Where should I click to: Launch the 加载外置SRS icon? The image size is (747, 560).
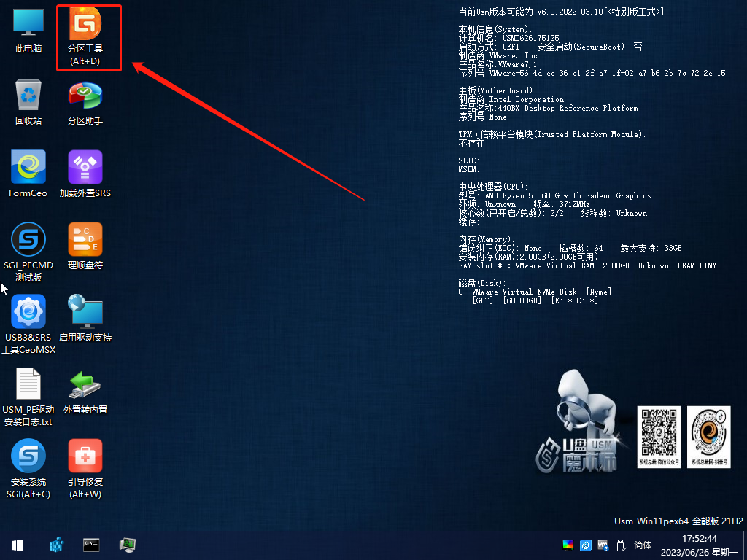(x=85, y=174)
